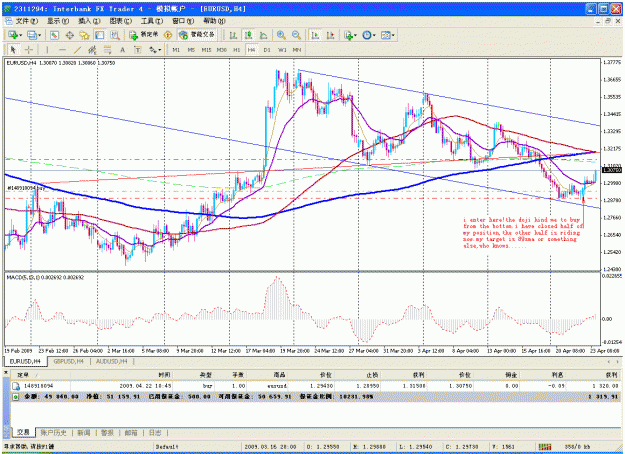Toggle chart Auto Scroll
The height and width of the screenshot is (454, 625).
click(x=315, y=35)
